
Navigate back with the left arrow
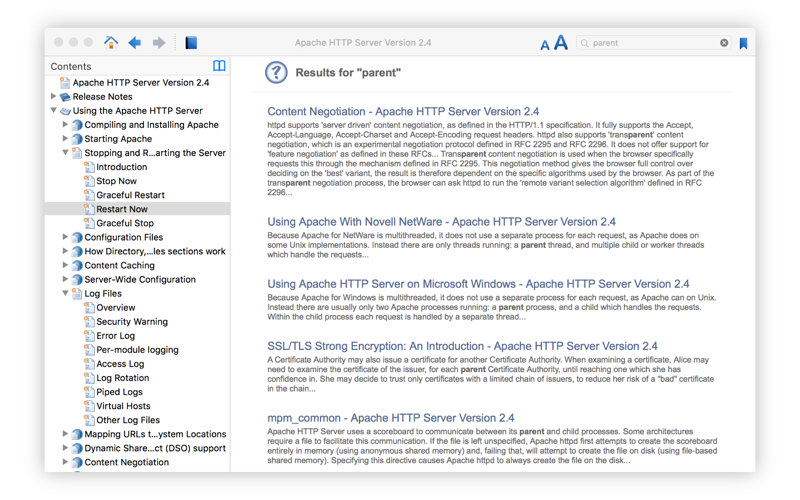[135, 43]
